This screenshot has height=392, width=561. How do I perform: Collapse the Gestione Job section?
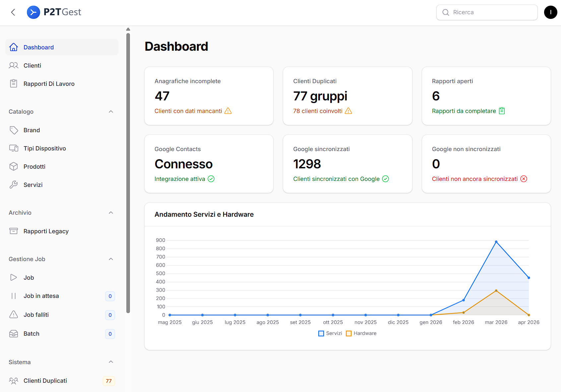pyautogui.click(x=111, y=259)
